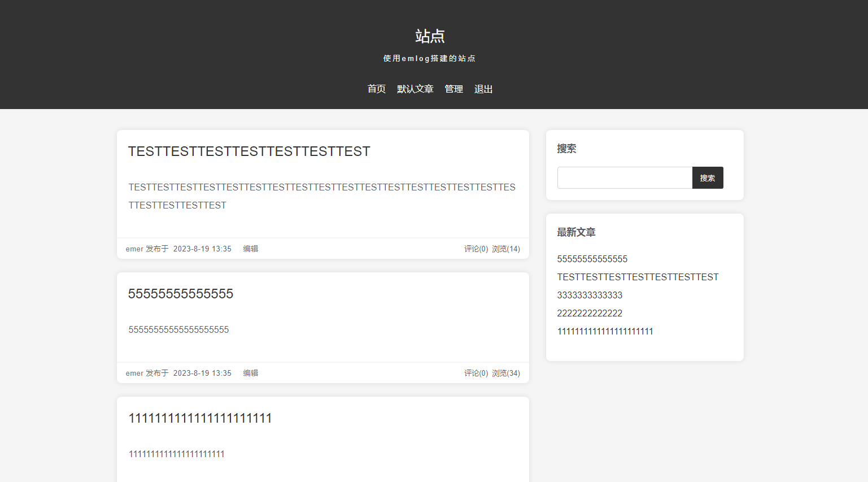Edit the 55555555555555 post via 编辑
The image size is (868, 482).
point(251,373)
